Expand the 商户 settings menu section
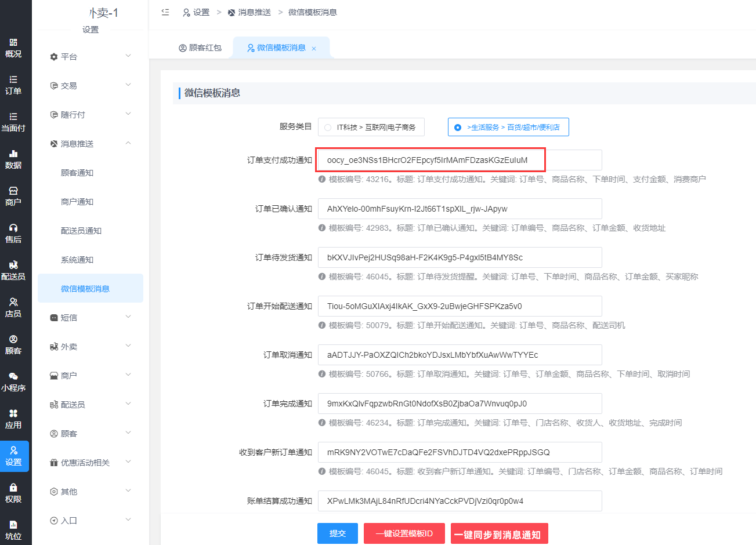The width and height of the screenshot is (756, 545). coord(91,375)
